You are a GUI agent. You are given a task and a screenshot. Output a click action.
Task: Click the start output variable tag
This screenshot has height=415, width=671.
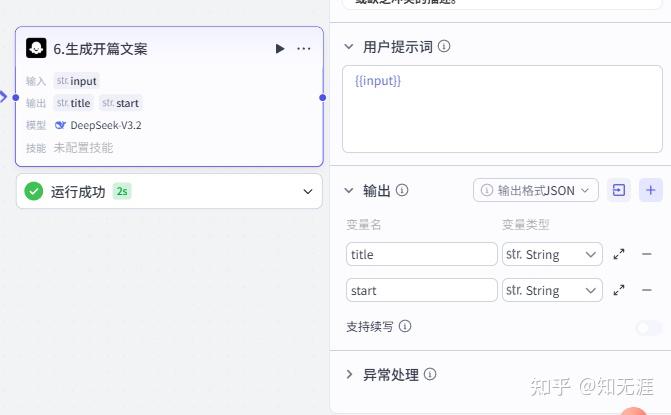click(x=121, y=103)
